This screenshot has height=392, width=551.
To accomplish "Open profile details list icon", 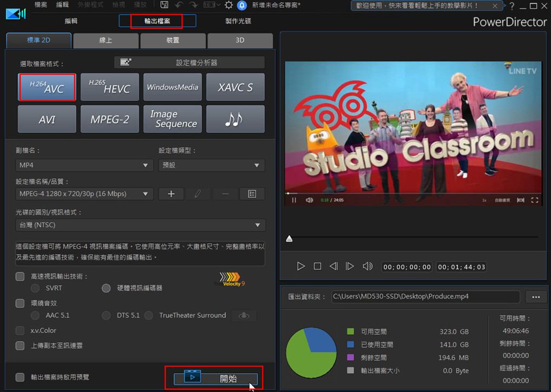I will tap(252, 194).
